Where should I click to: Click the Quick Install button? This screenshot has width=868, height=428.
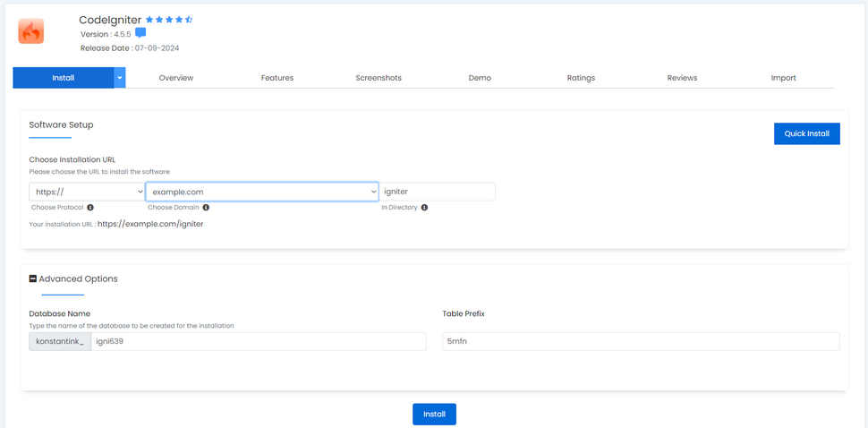(806, 133)
